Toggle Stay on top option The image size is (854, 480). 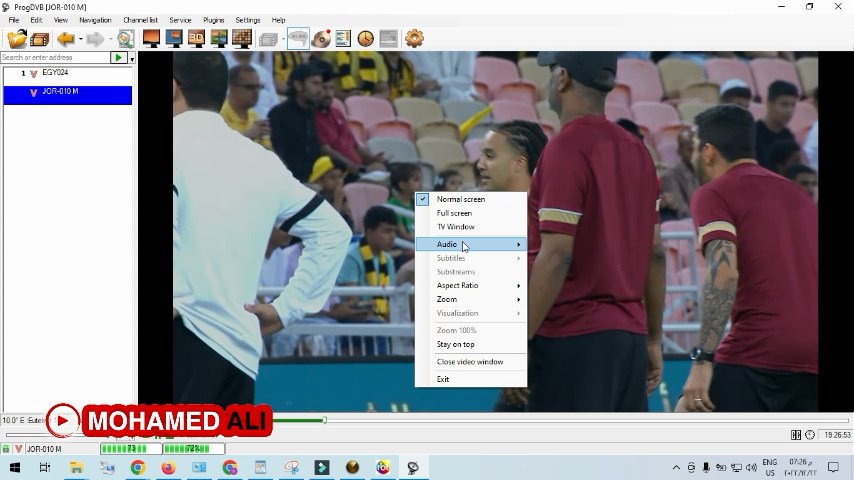point(455,344)
